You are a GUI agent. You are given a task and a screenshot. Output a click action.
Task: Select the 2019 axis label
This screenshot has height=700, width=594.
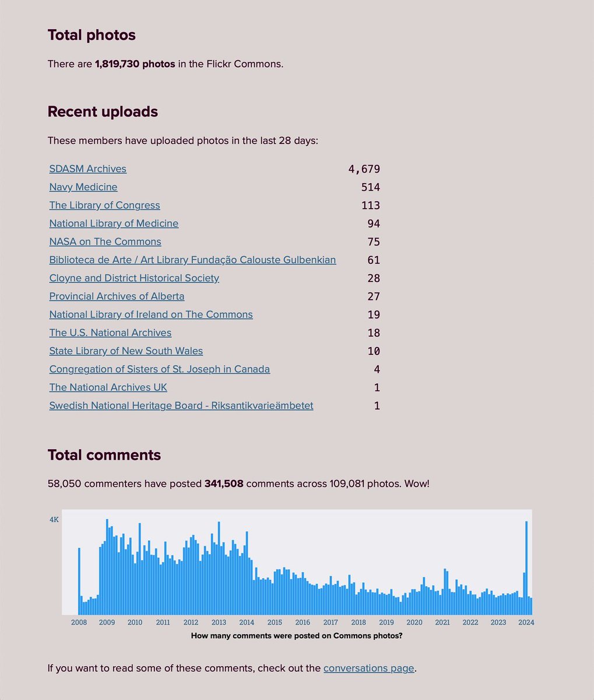point(386,622)
